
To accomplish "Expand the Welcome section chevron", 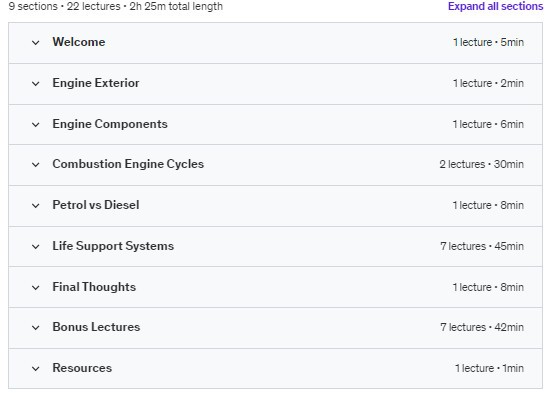I will point(36,43).
